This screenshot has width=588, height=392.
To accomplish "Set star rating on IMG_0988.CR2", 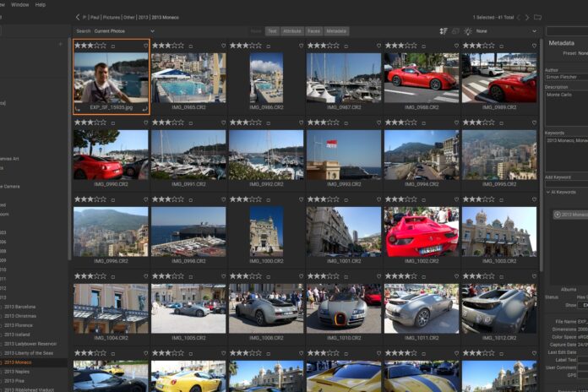I will (401, 46).
